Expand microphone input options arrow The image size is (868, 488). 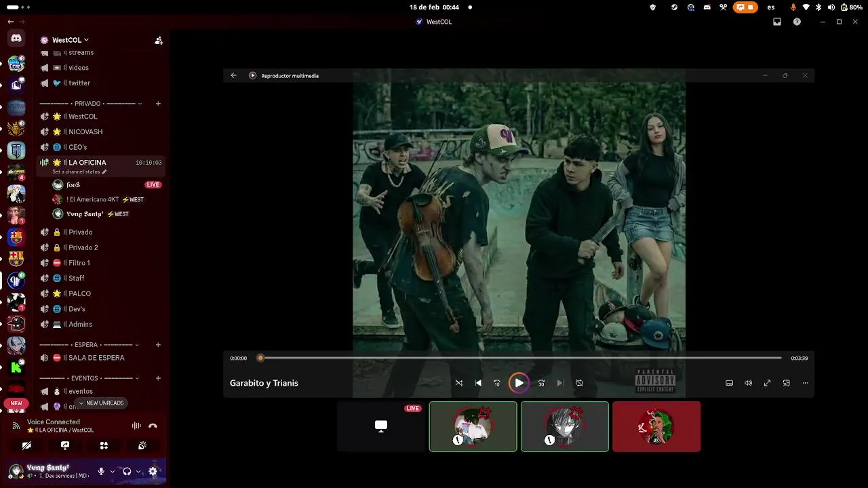tap(112, 472)
